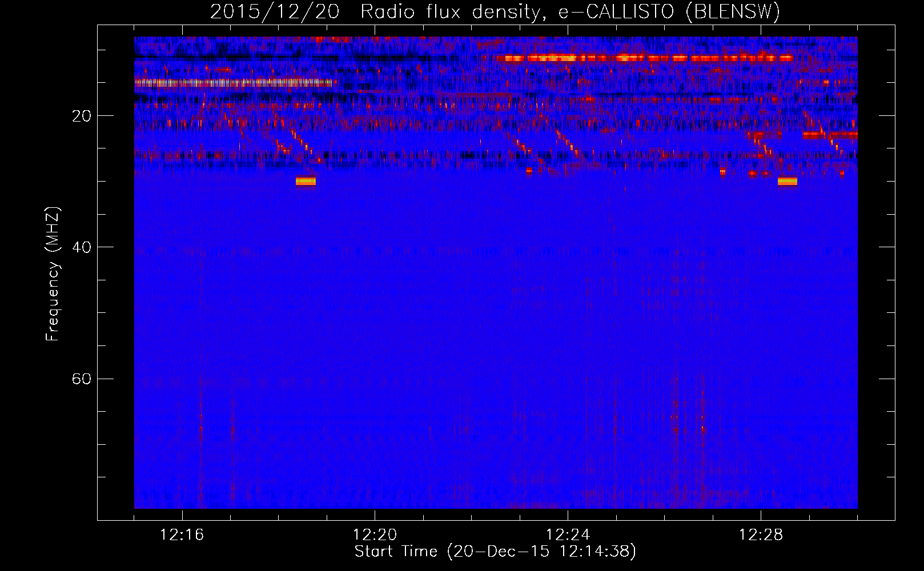Click the 20 MHz frequency tick label

pos(82,116)
